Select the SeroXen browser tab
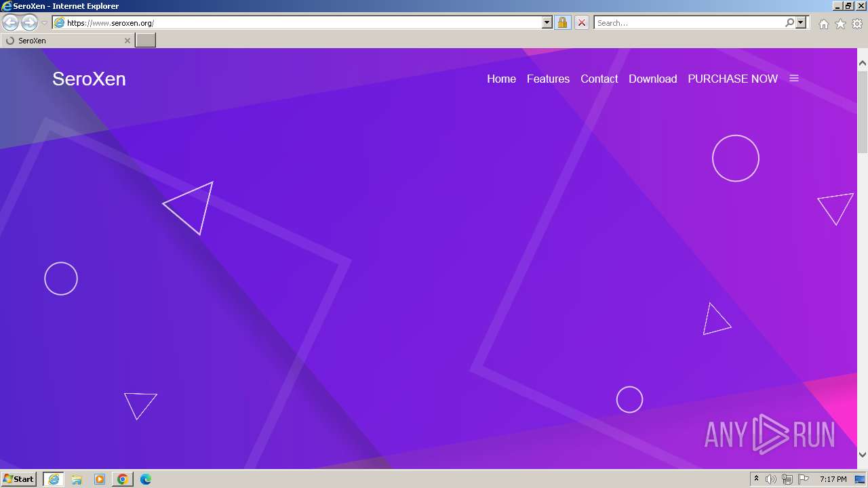Screen dimensions: 868x488 pos(68,41)
